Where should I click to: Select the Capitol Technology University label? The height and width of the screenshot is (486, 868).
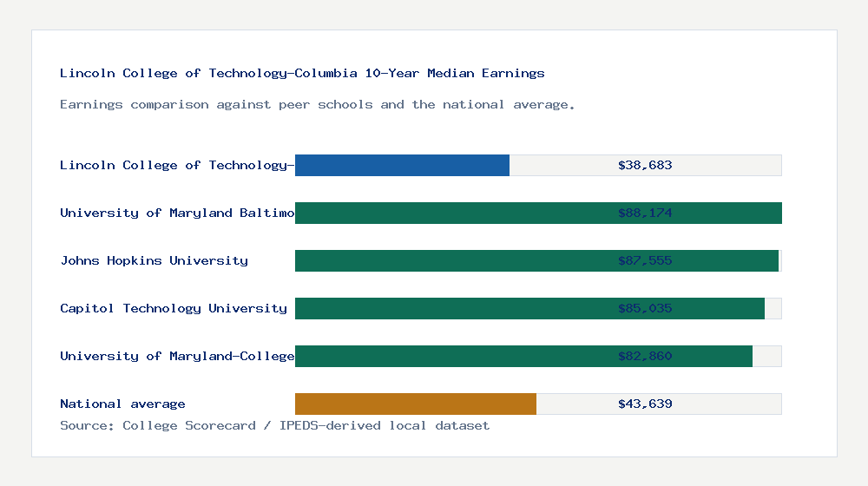(x=174, y=308)
